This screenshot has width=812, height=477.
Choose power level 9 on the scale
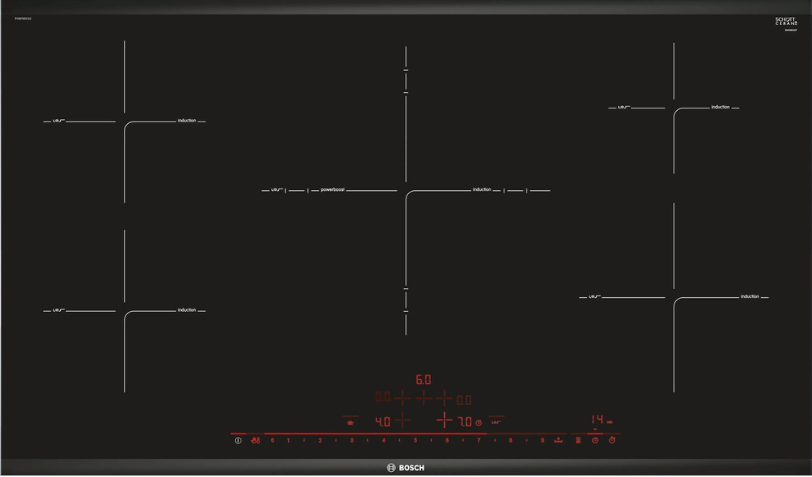[542, 440]
